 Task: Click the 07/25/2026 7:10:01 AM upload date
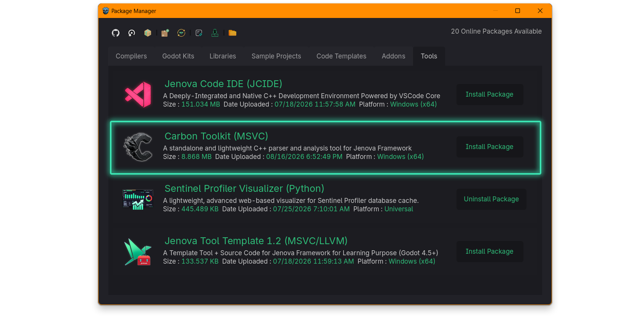click(312, 209)
